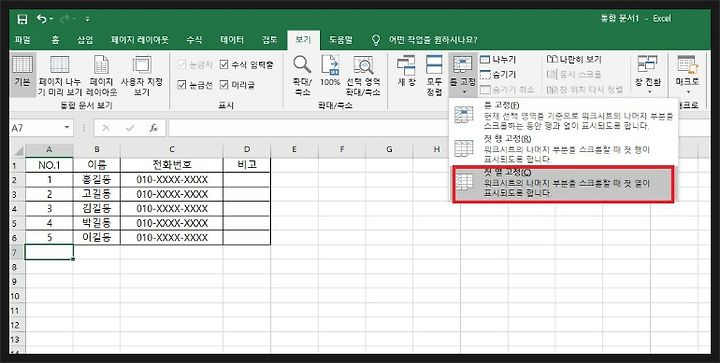Click the 전화번호 header cell
Screen dimensions: 720x363
[172, 165]
